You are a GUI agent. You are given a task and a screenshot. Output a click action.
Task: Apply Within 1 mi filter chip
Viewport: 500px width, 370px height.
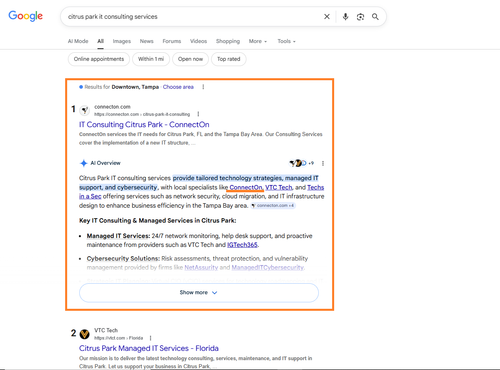click(151, 59)
